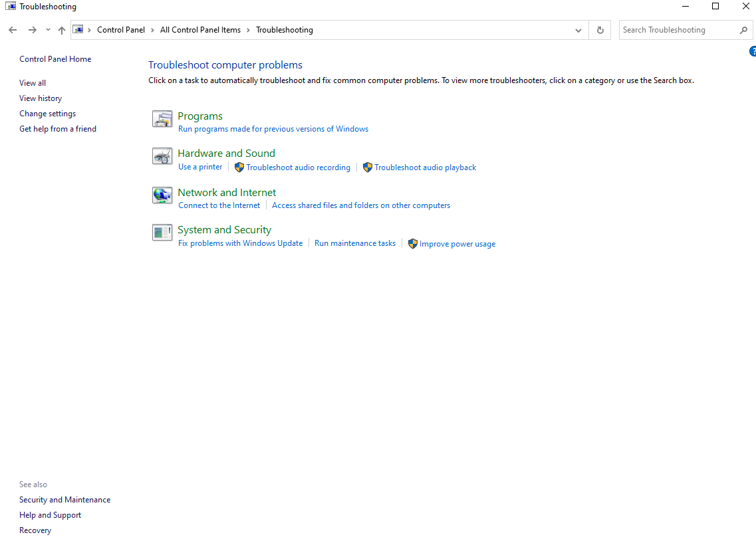Go back with the Back arrow
This screenshot has width=756, height=545.
coord(13,30)
